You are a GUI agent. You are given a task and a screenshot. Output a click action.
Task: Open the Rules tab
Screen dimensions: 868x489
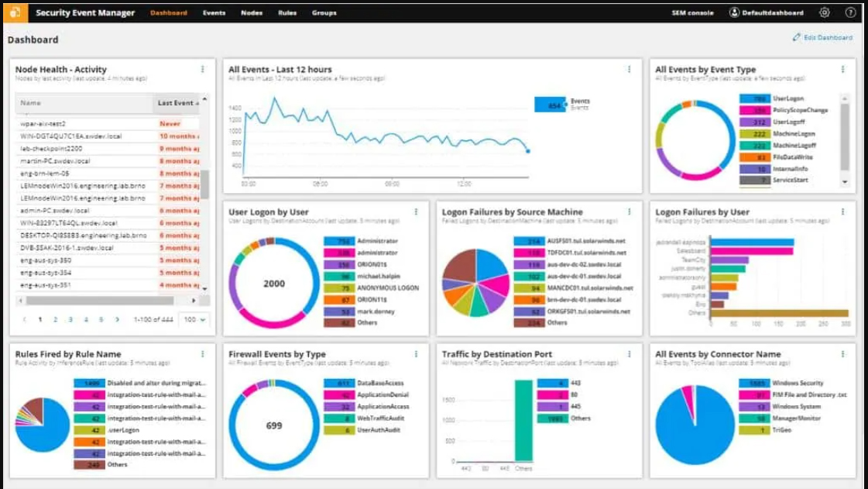tap(287, 12)
